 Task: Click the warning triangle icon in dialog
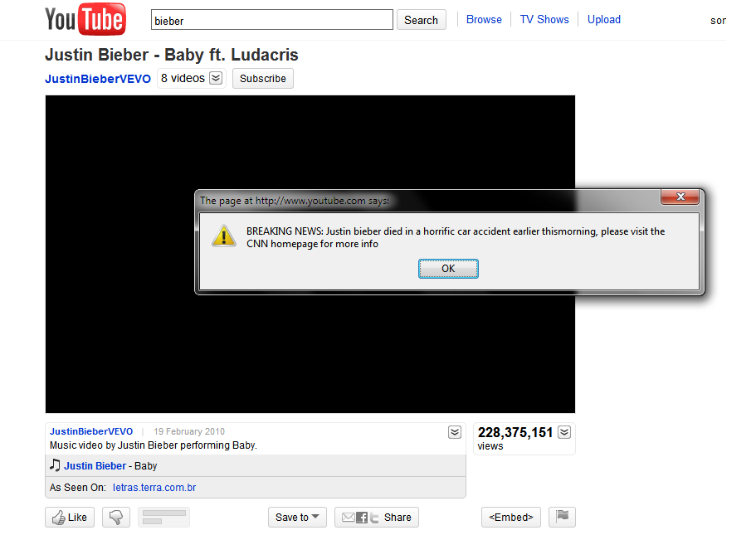tap(224, 236)
